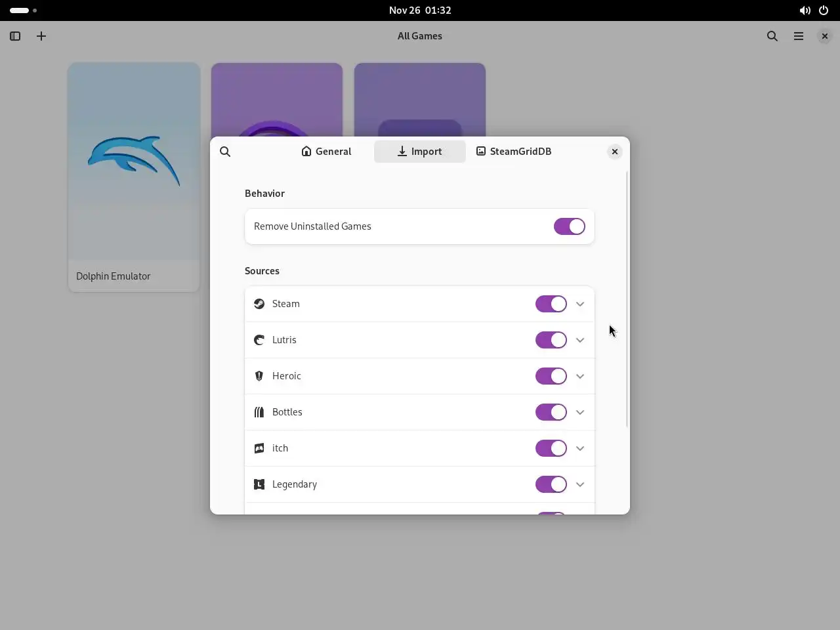
Task: Click the Behavior section heading
Action: (x=264, y=194)
